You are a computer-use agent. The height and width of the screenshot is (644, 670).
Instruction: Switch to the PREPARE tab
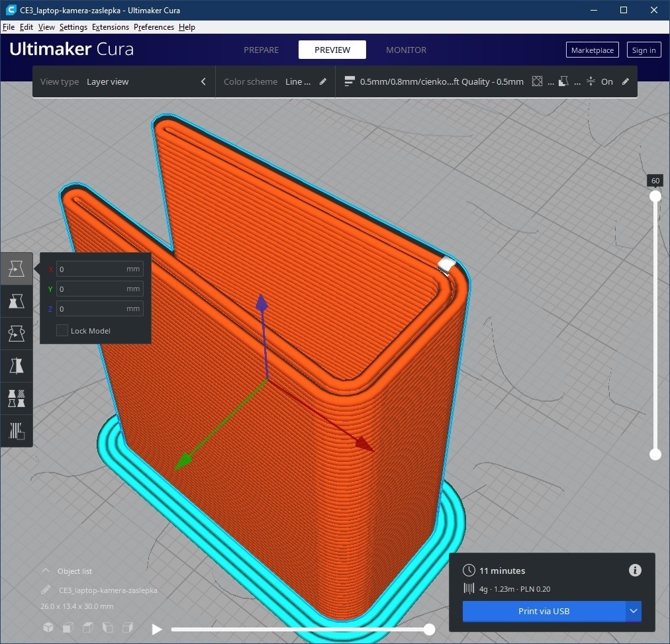click(x=261, y=50)
